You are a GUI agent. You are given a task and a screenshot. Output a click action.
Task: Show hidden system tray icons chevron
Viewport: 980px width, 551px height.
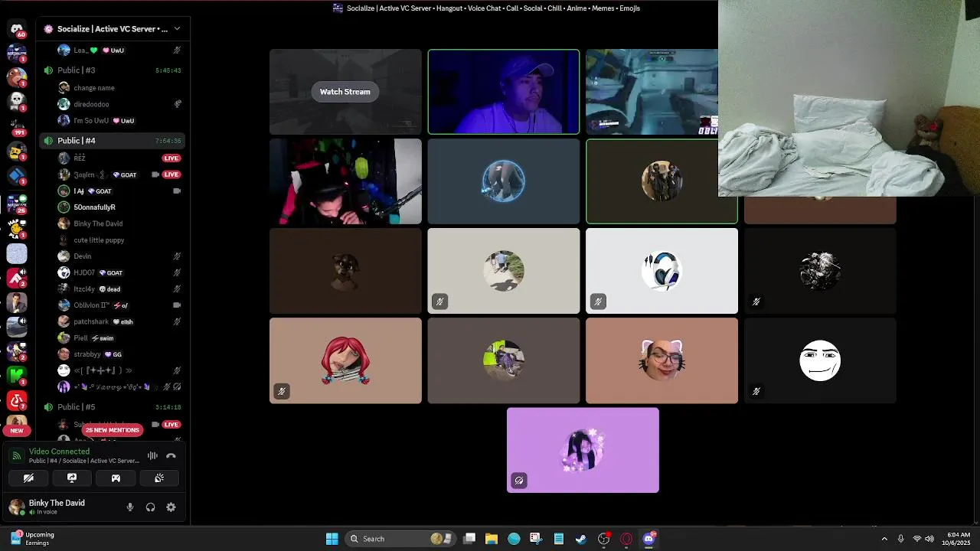click(884, 539)
